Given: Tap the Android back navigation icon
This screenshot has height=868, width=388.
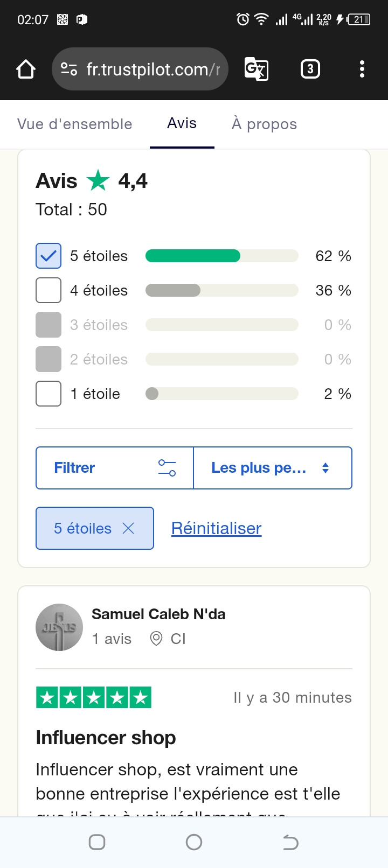Looking at the screenshot, I should 290,842.
